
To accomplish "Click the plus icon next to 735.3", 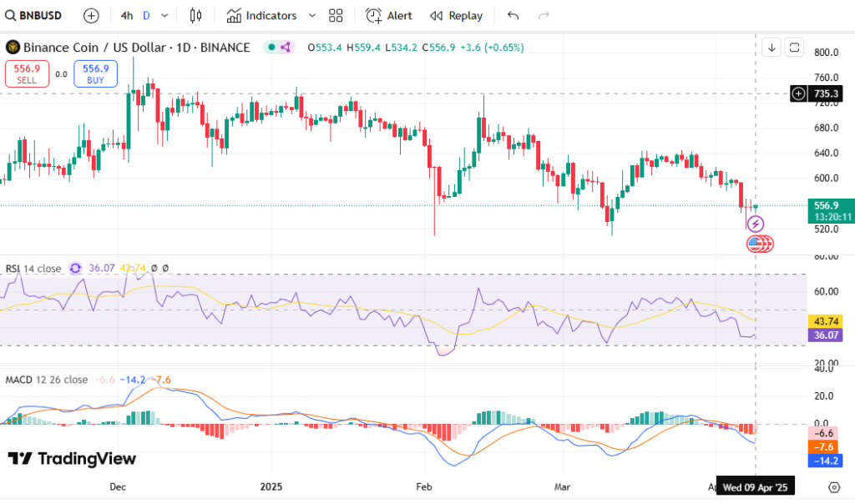I will click(x=798, y=93).
